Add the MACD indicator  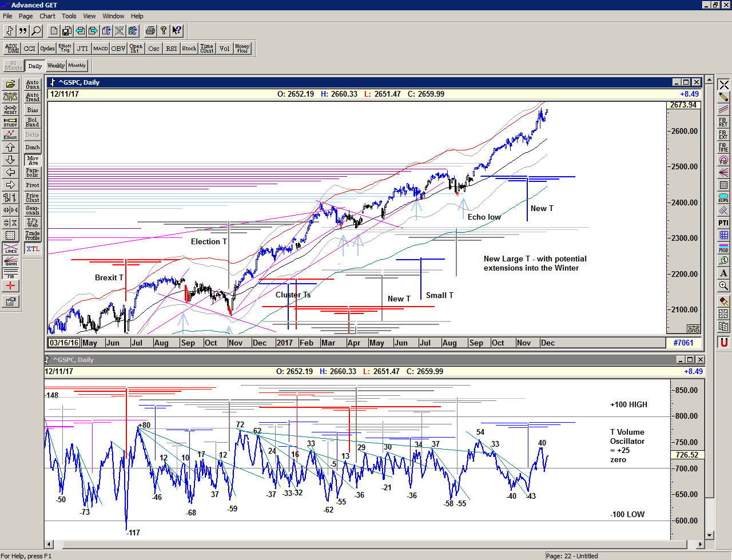tap(101, 49)
